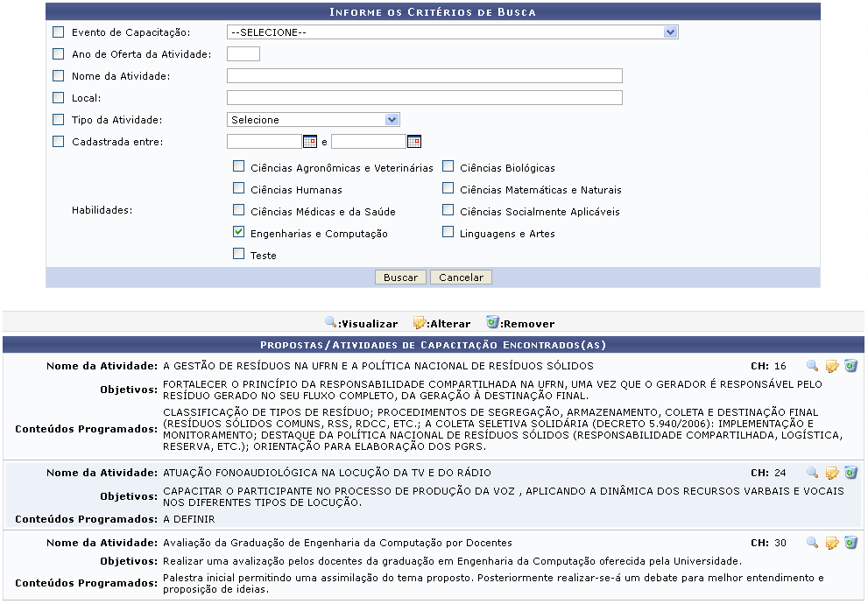
Task: Click the Nome da Atividade text field
Action: point(424,76)
